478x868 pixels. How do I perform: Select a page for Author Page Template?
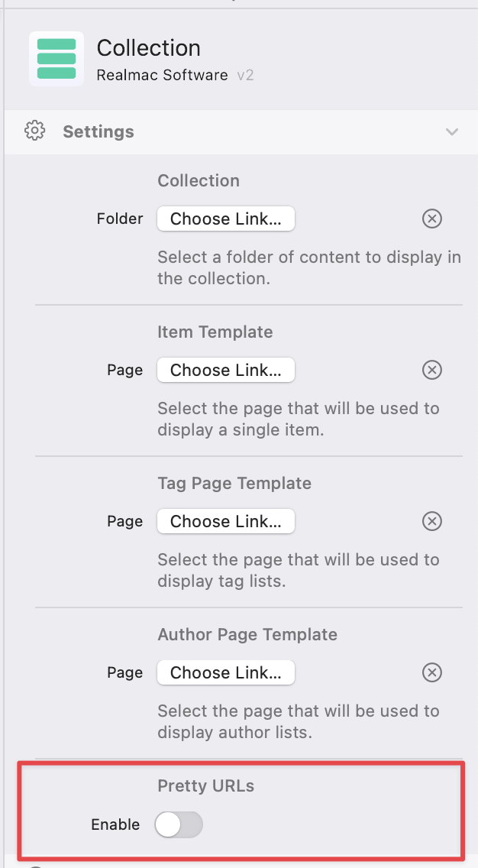[226, 673]
